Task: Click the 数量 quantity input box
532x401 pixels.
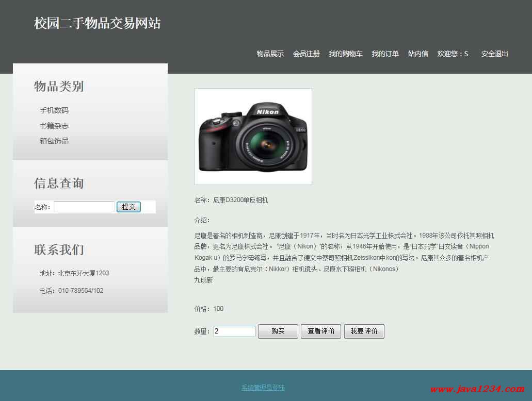Action: [x=234, y=331]
